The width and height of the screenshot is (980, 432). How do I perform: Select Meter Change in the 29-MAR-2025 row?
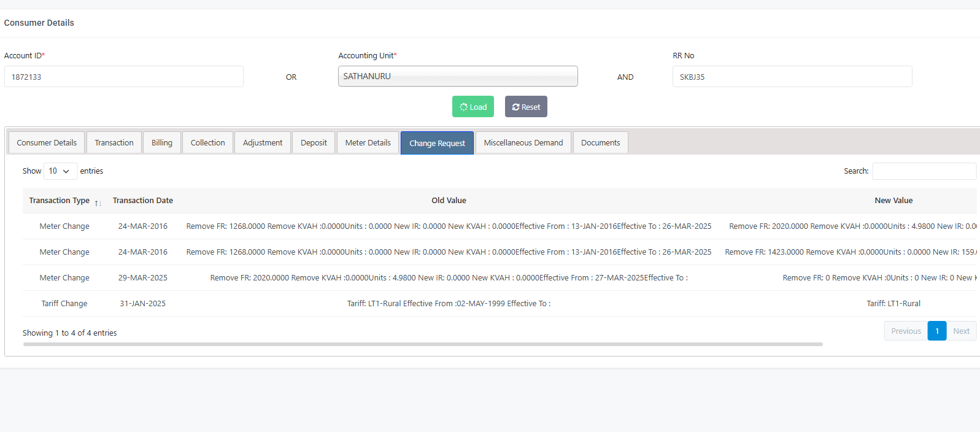coord(64,278)
